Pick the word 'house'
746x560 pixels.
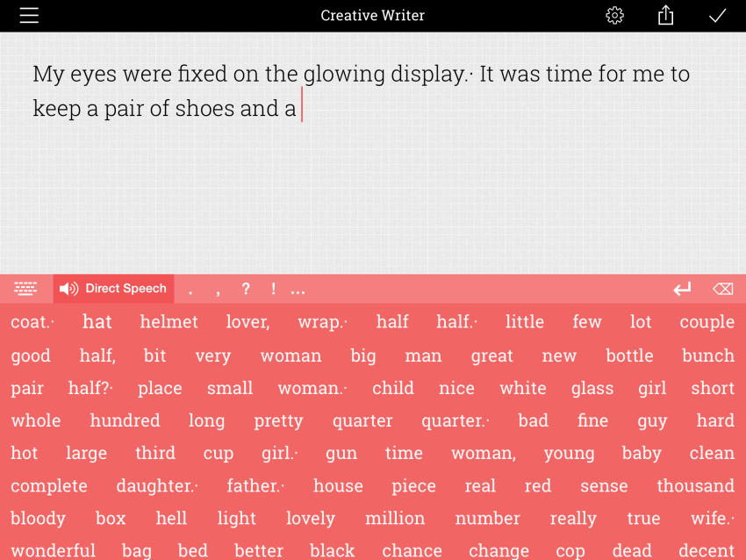(x=338, y=485)
